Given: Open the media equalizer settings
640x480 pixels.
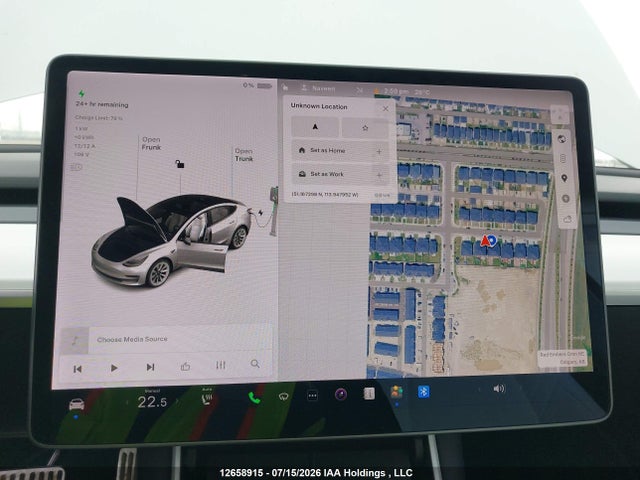Looking at the screenshot, I should pyautogui.click(x=220, y=365).
